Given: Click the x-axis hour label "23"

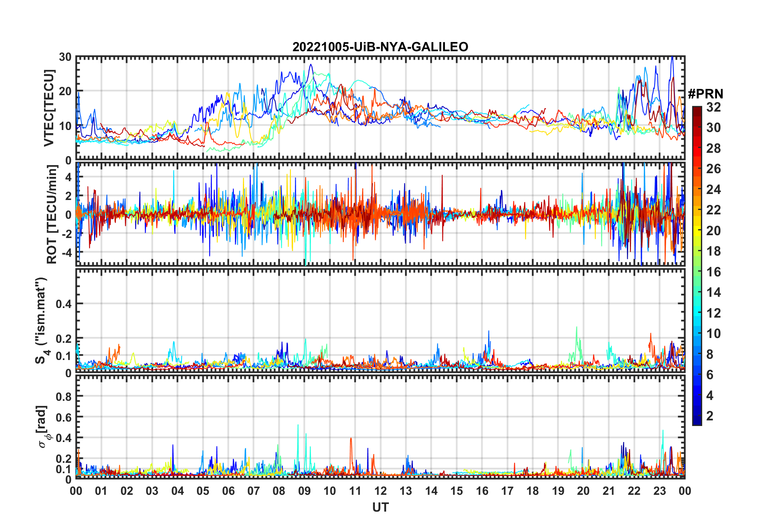Looking at the screenshot, I should [659, 491].
